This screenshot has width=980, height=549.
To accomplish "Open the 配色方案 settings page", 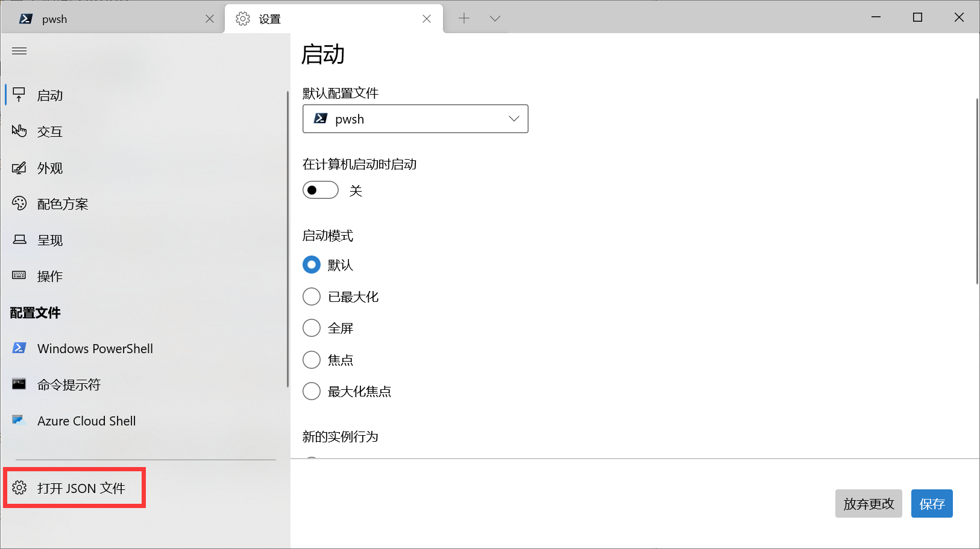I will 145,204.
